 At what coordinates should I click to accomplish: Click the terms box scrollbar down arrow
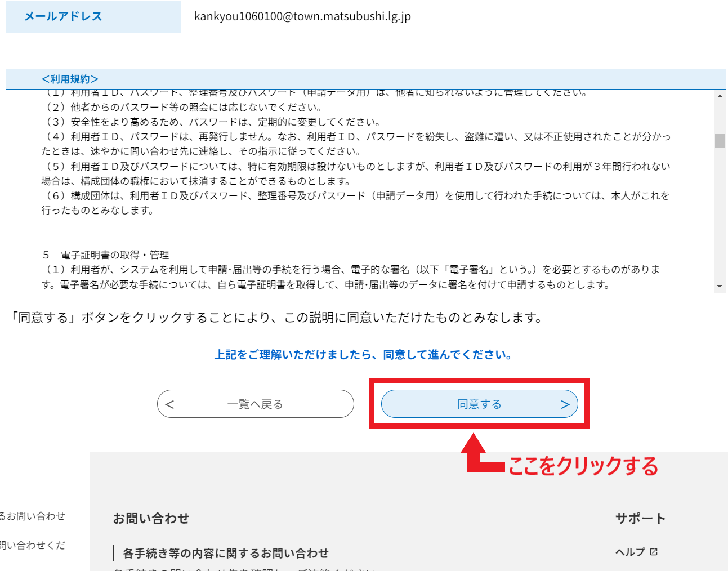click(x=720, y=287)
